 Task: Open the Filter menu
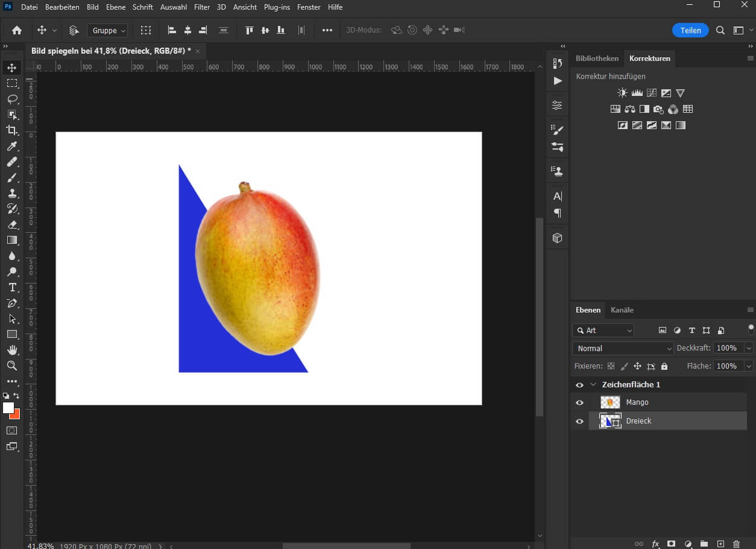(x=201, y=7)
